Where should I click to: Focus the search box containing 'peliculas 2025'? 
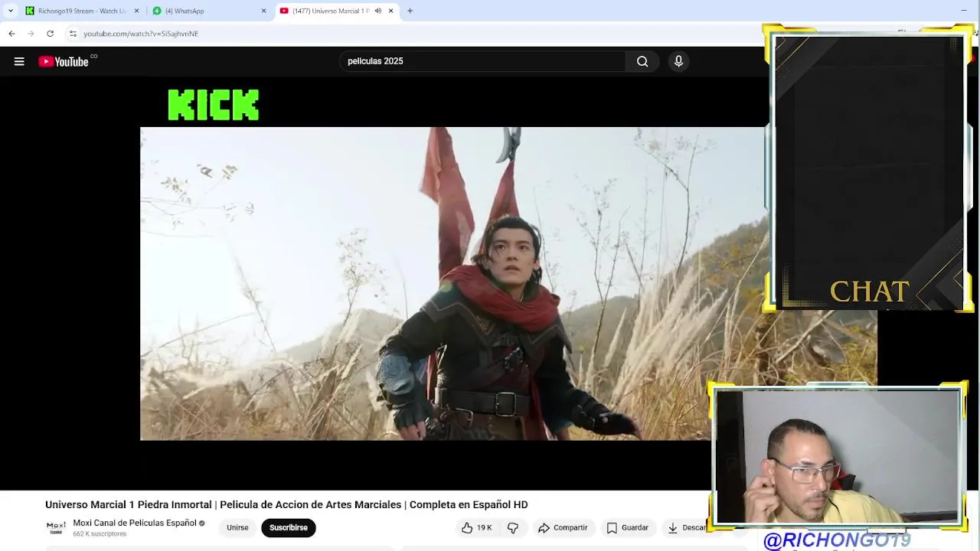(x=482, y=61)
